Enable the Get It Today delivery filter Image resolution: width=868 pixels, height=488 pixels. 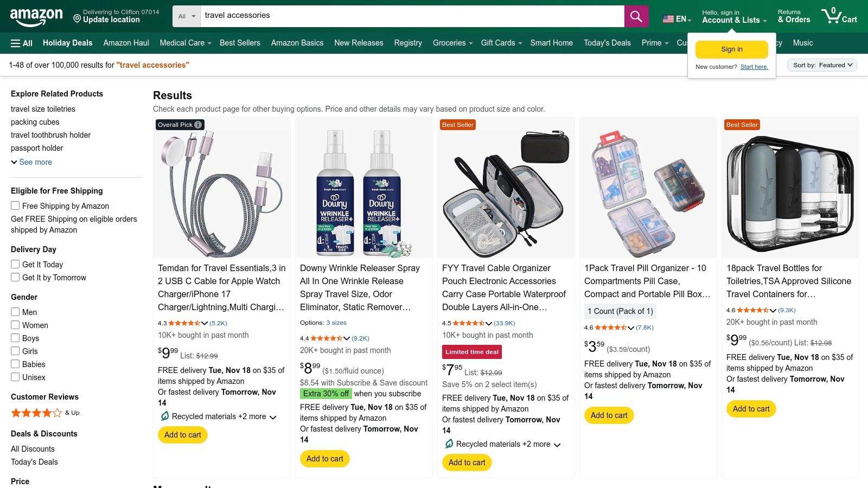click(15, 264)
